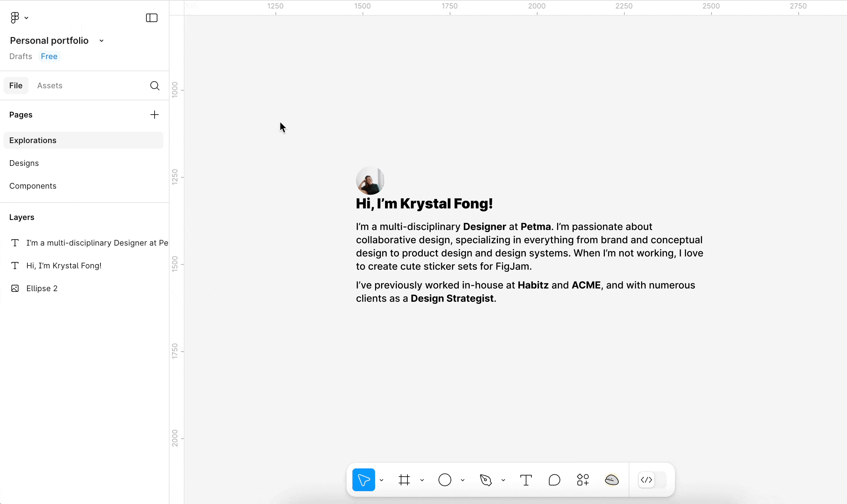This screenshot has width=847, height=504.
Task: Select the Text tool
Action: pyautogui.click(x=526, y=480)
